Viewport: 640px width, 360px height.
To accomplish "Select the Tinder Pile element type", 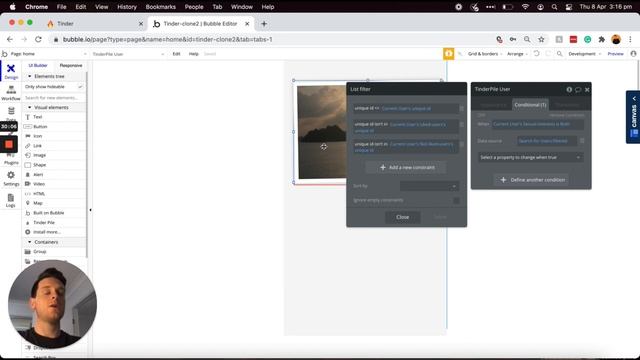I will click(44, 222).
